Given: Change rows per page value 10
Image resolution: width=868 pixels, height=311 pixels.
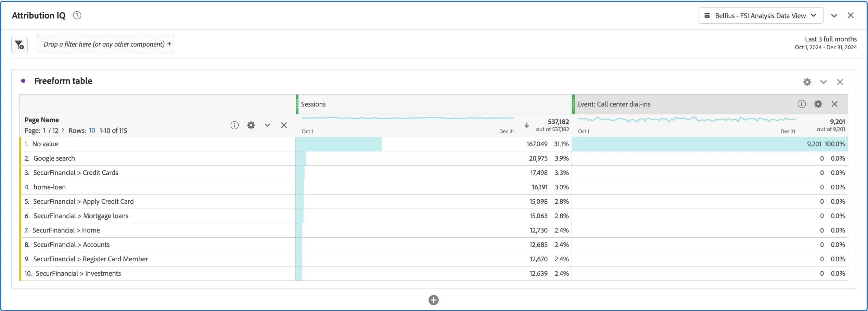Looking at the screenshot, I should coord(92,130).
